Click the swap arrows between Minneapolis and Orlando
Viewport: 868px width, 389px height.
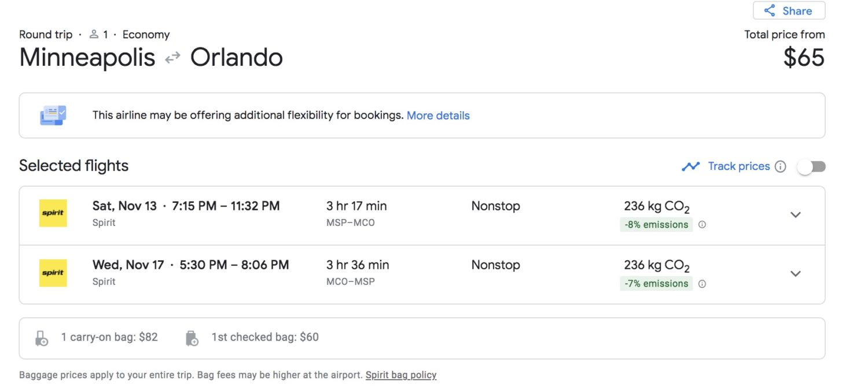click(x=172, y=57)
